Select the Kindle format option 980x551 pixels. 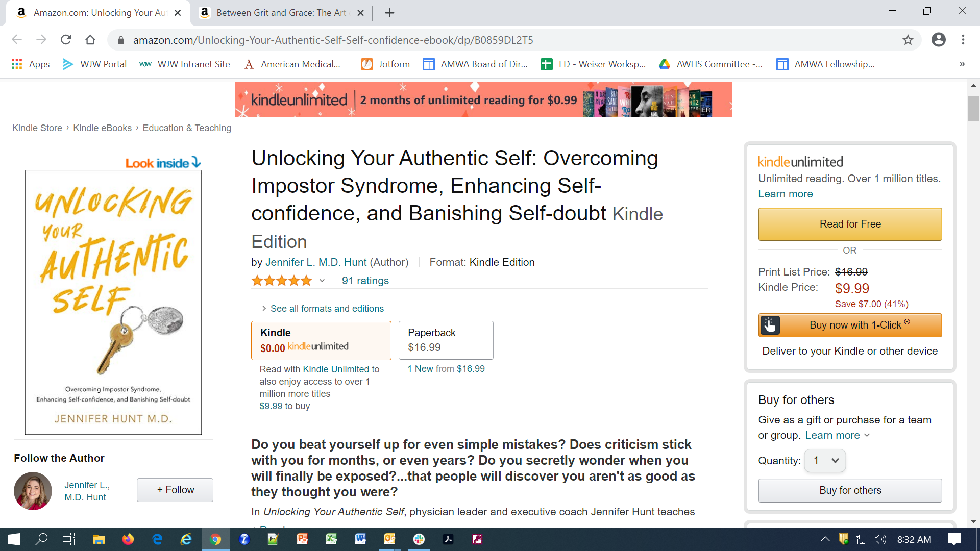[x=321, y=340]
